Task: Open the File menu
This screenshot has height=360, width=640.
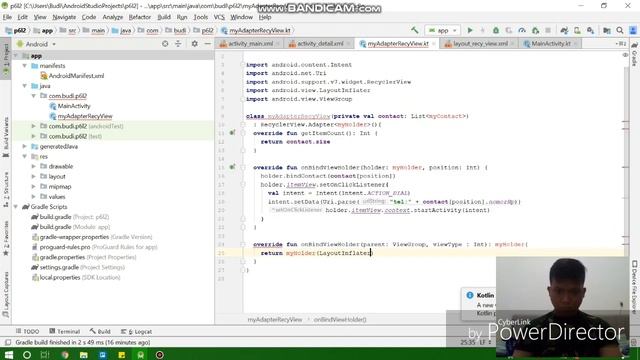Action: pyautogui.click(x=7, y=17)
